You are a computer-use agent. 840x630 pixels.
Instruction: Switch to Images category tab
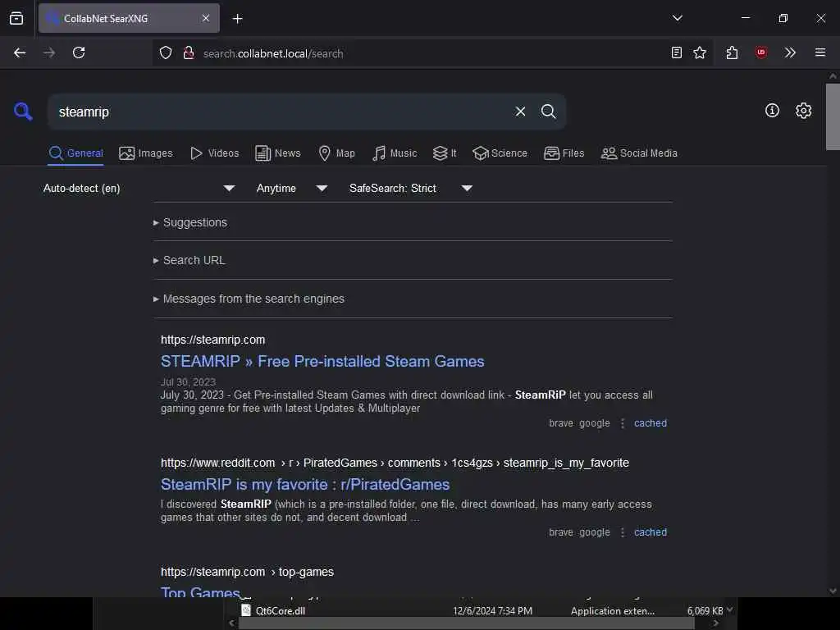(x=146, y=153)
